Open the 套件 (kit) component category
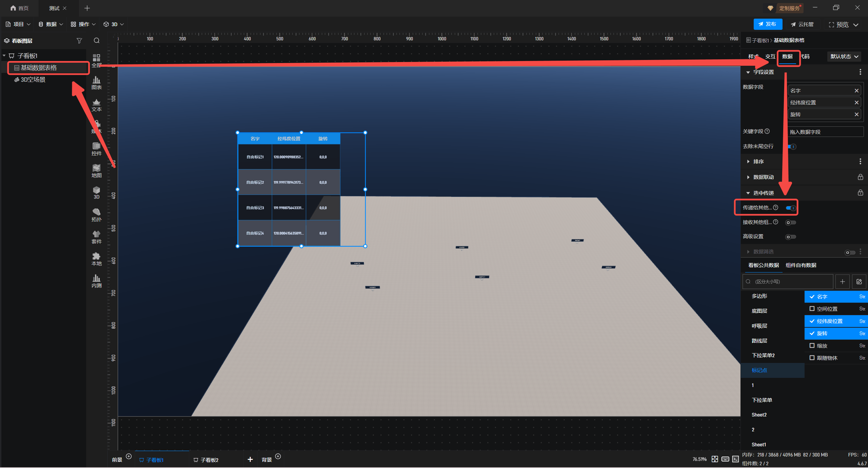Image resolution: width=868 pixels, height=468 pixels. coord(96,237)
